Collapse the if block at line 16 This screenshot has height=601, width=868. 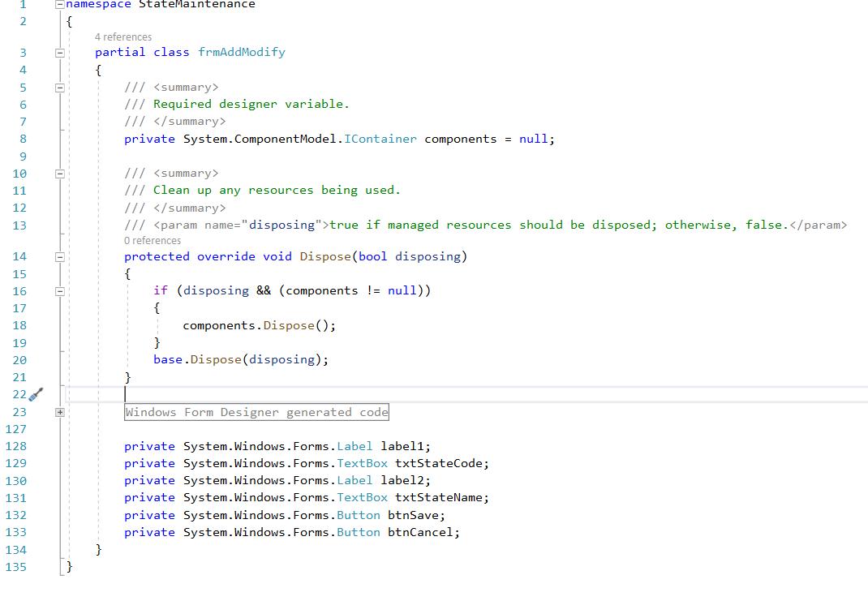click(60, 291)
